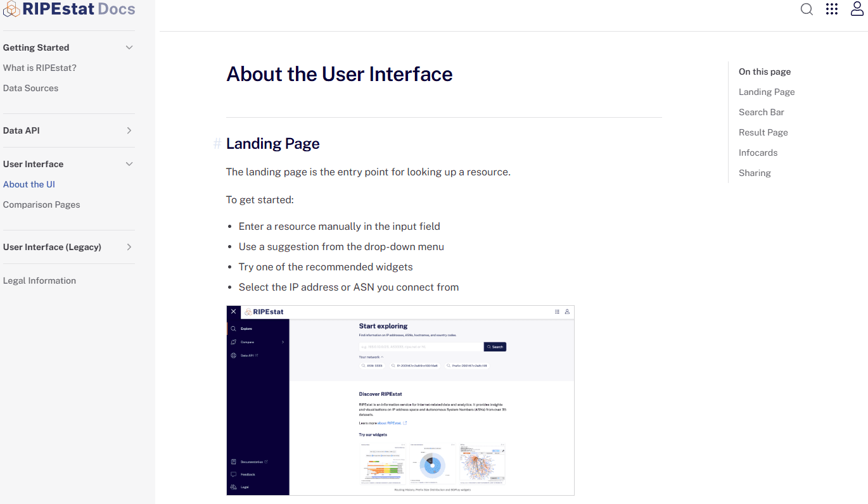Image resolution: width=868 pixels, height=504 pixels.
Task: Collapse the Getting Started section chevron
Action: tap(129, 47)
